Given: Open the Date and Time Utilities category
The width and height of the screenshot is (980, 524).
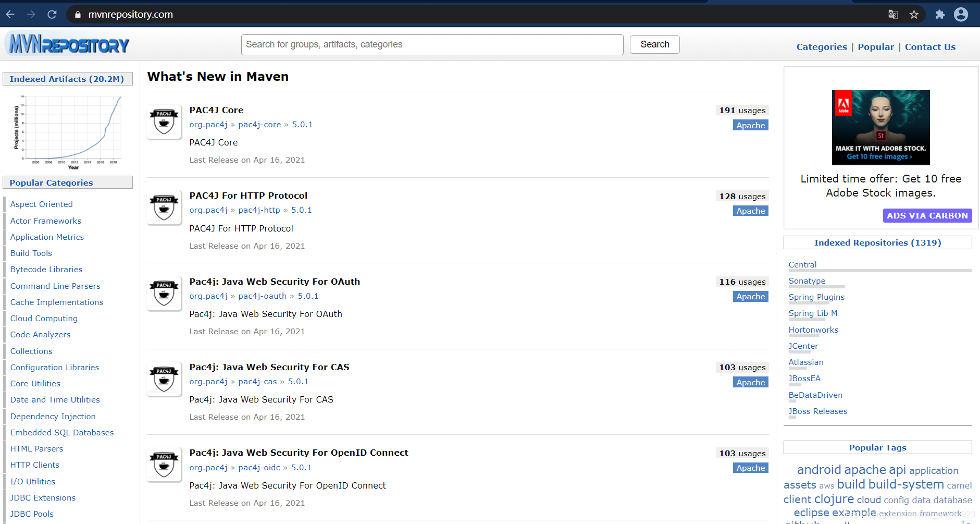Looking at the screenshot, I should click(x=55, y=400).
